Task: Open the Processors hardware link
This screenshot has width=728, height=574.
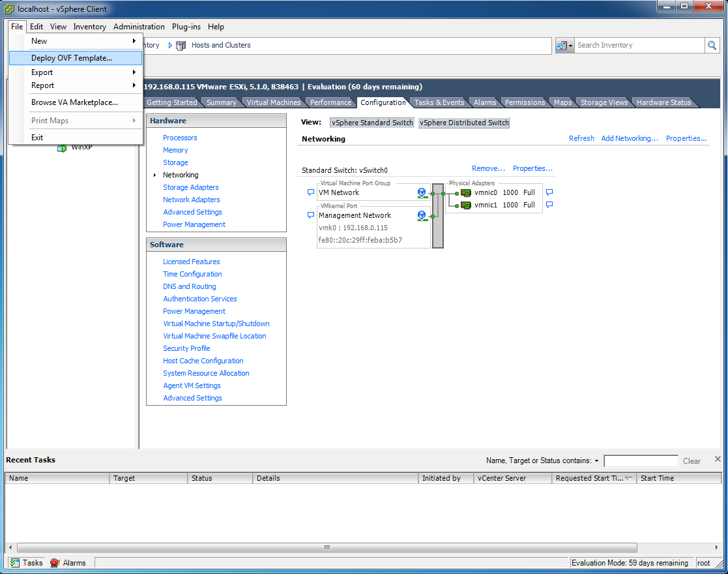Action: tap(180, 138)
